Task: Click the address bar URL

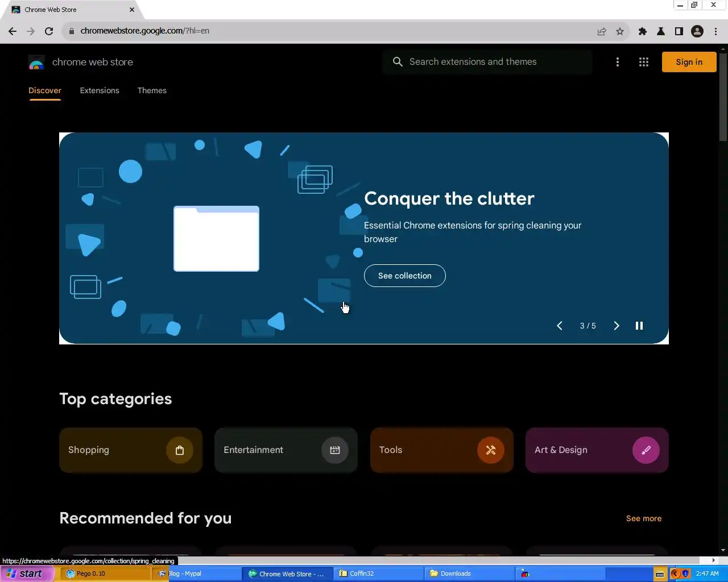Action: 145,31
